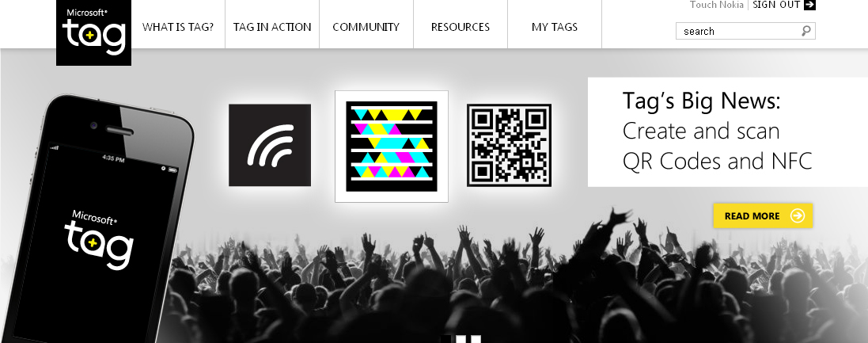Select the QR code tile
Screen dimensions: 868x343
tap(509, 145)
